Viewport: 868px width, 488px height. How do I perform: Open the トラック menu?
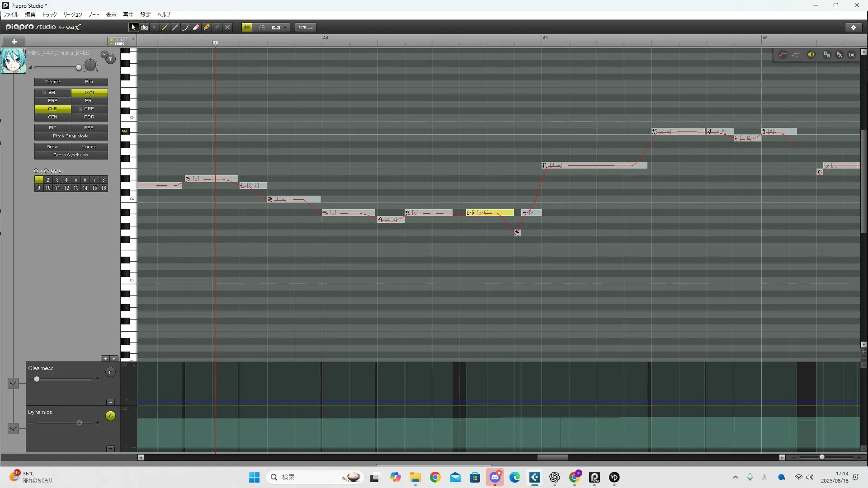pos(49,15)
